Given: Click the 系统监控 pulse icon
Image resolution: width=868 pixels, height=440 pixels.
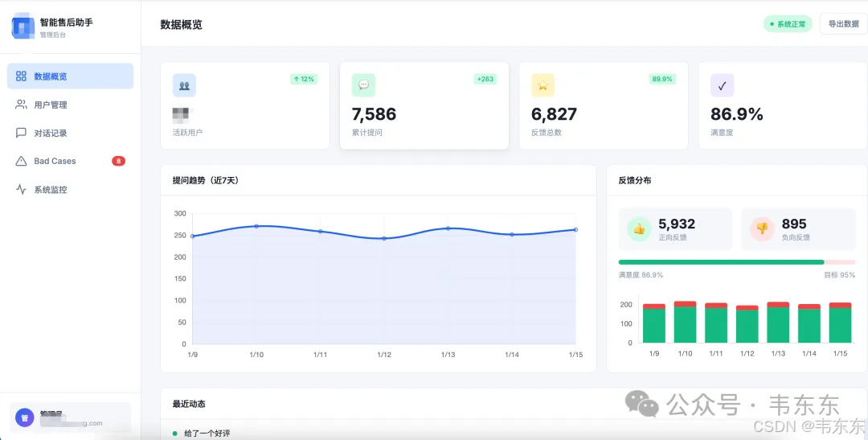Looking at the screenshot, I should [21, 190].
